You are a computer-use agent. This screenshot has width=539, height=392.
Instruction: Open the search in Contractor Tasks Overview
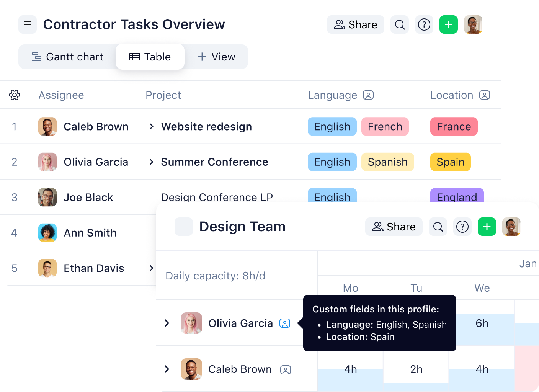[399, 24]
